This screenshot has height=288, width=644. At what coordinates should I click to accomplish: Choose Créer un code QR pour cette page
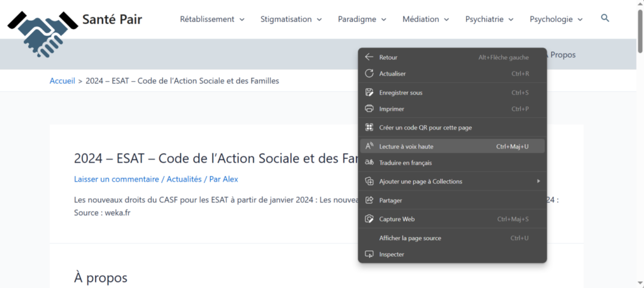coord(452,128)
